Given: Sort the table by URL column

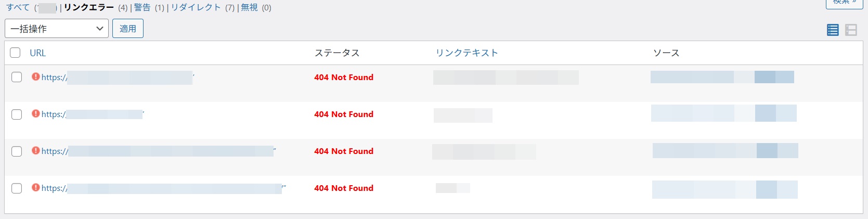Looking at the screenshot, I should tap(37, 53).
